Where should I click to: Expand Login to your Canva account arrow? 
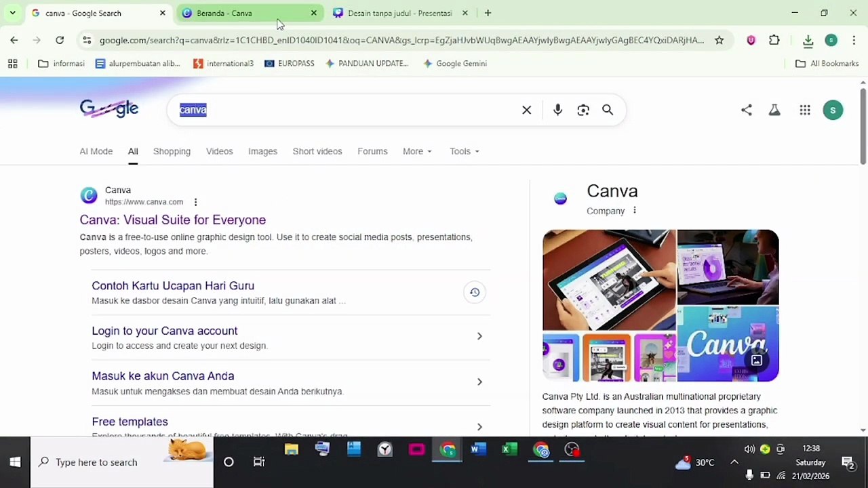coord(479,336)
